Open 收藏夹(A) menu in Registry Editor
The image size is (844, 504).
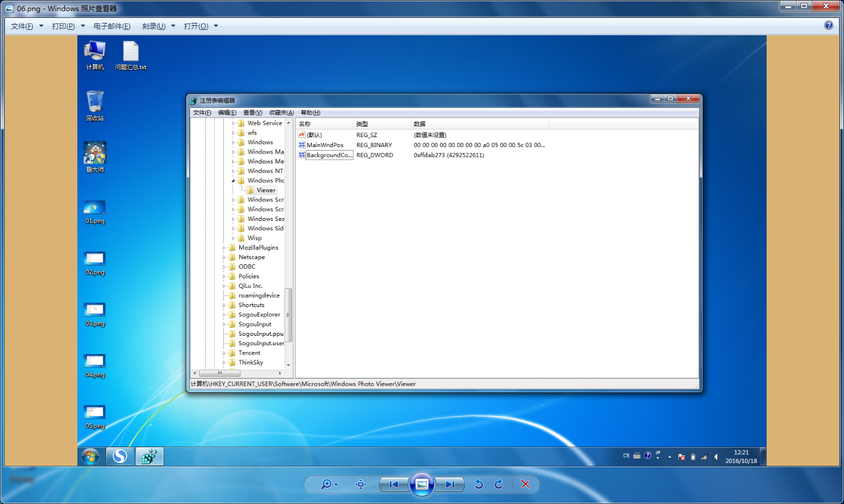[281, 113]
